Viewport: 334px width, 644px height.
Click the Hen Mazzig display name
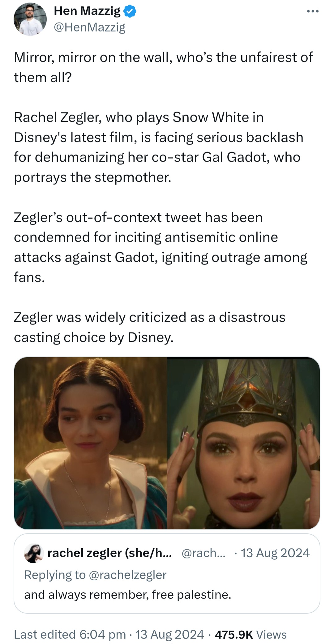(87, 11)
